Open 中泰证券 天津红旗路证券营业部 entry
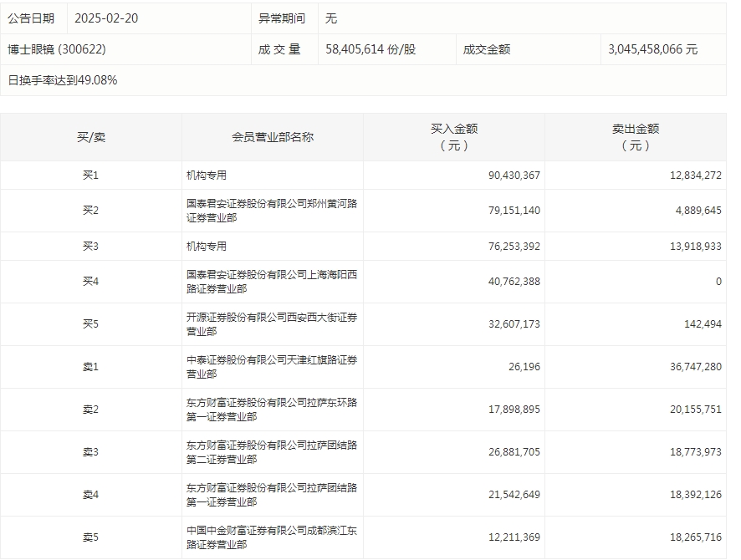741x560 pixels. pos(272,367)
